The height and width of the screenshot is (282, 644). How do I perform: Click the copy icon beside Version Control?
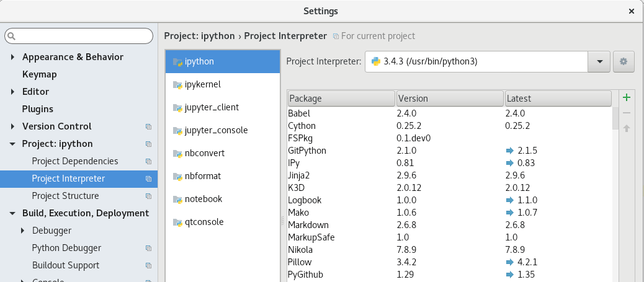coord(148,126)
